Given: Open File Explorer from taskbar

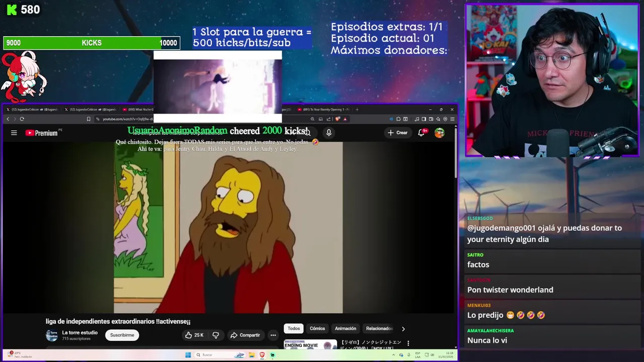Looking at the screenshot, I should point(252,355).
